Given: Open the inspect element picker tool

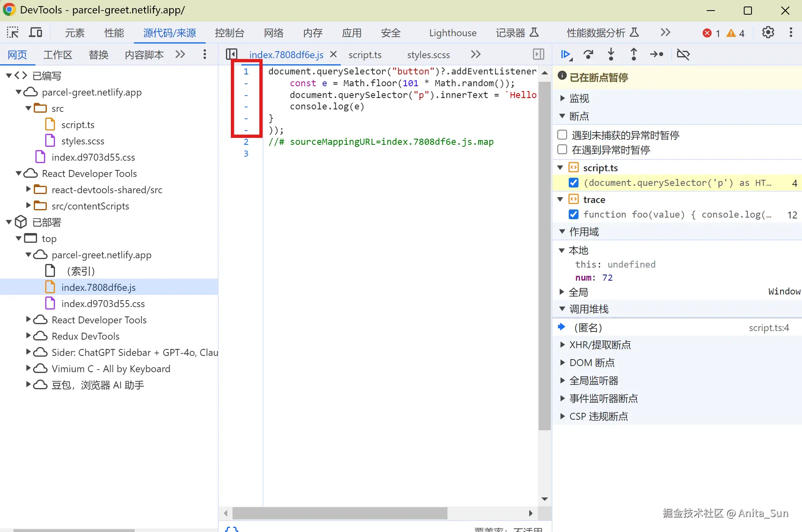Looking at the screenshot, I should (13, 33).
